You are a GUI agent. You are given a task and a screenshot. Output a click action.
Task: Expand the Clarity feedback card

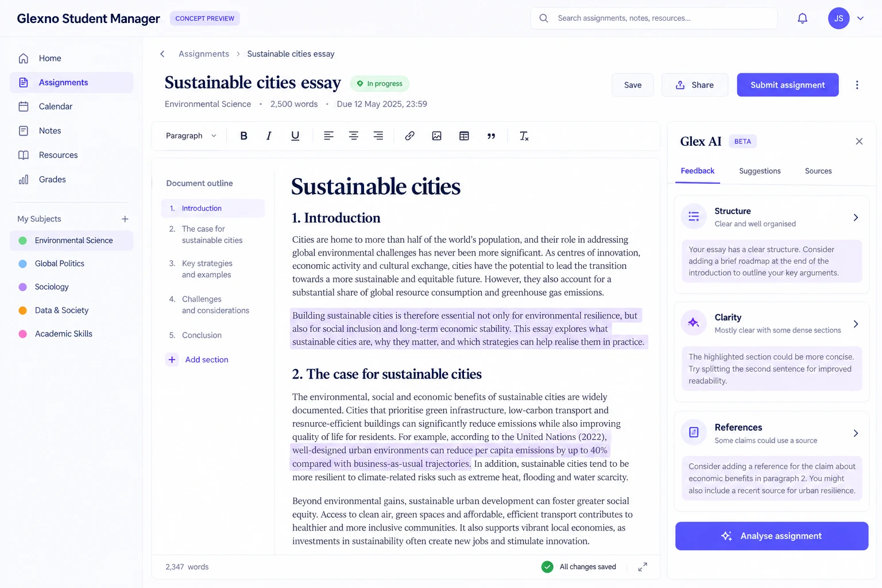(856, 324)
